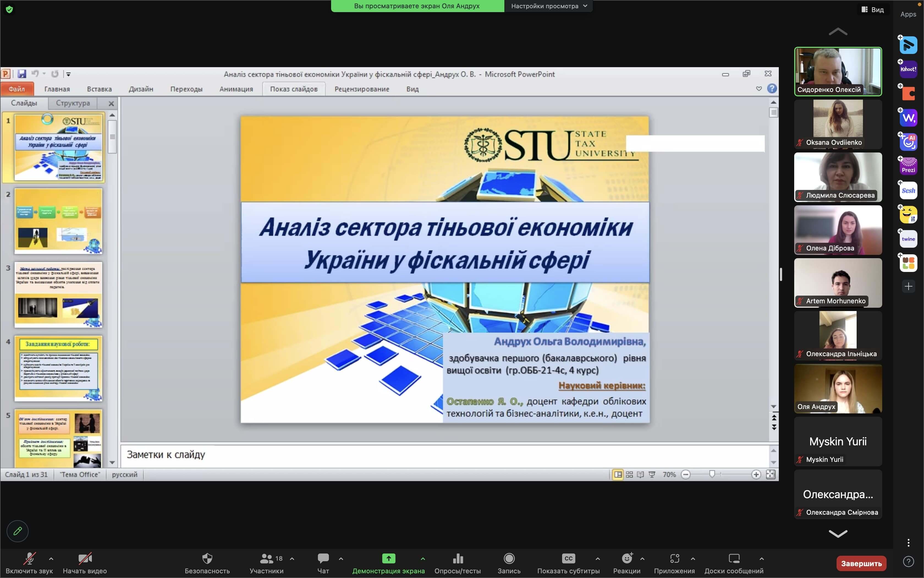The width and height of the screenshot is (924, 578).
Task: Click the Start Video camera icon
Action: 85,558
